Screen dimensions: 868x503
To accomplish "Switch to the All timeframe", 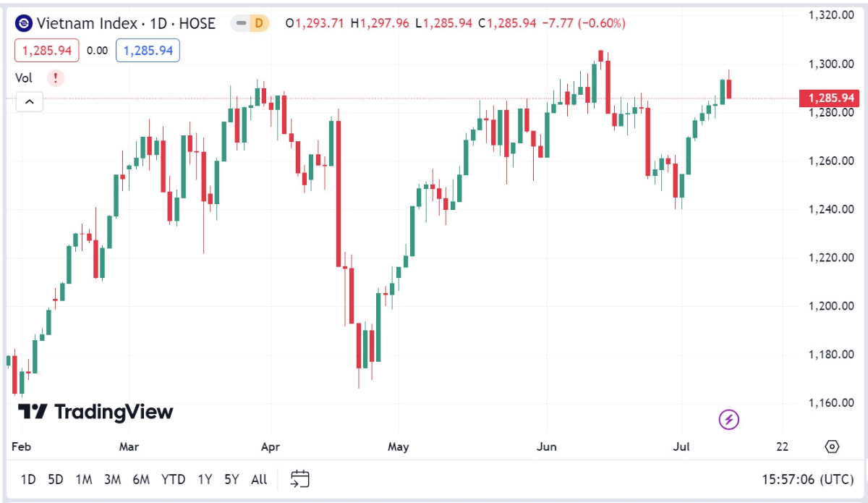I will tap(258, 479).
